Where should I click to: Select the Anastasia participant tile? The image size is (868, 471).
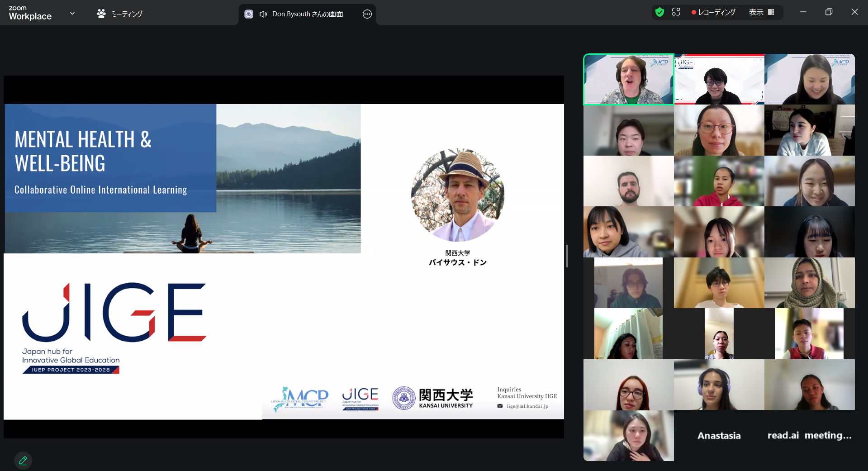719,435
